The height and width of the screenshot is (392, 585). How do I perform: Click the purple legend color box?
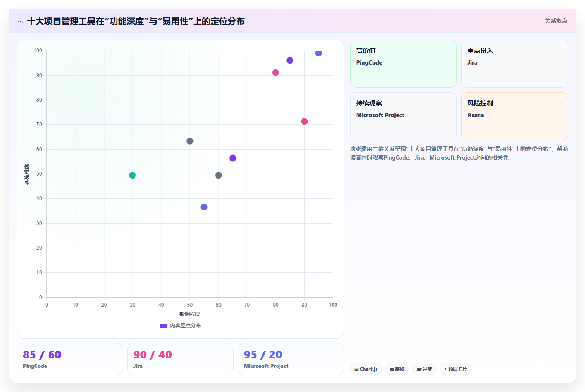pyautogui.click(x=163, y=326)
